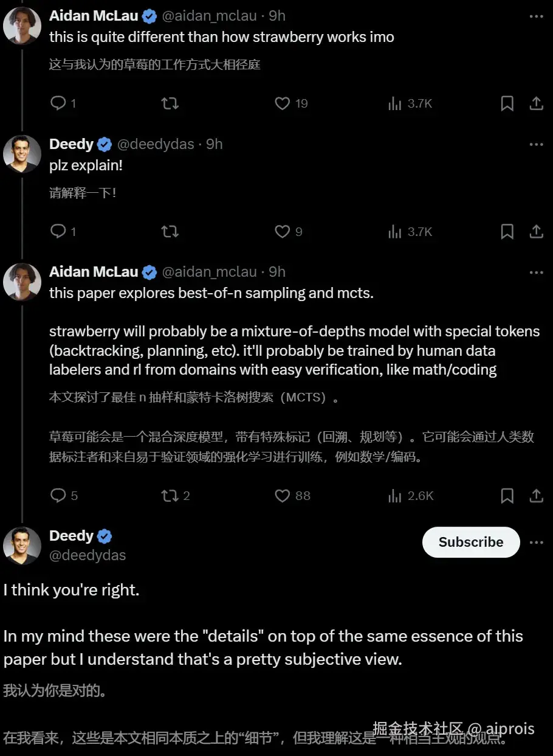Open replies on the tweet with 5 comments
The width and height of the screenshot is (553, 756).
(x=58, y=496)
